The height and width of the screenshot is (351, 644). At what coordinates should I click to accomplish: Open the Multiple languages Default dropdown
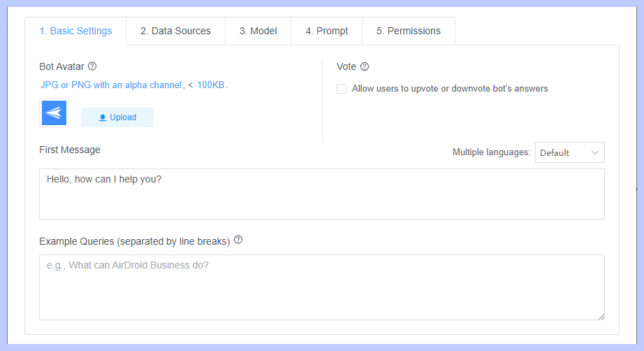tap(569, 152)
